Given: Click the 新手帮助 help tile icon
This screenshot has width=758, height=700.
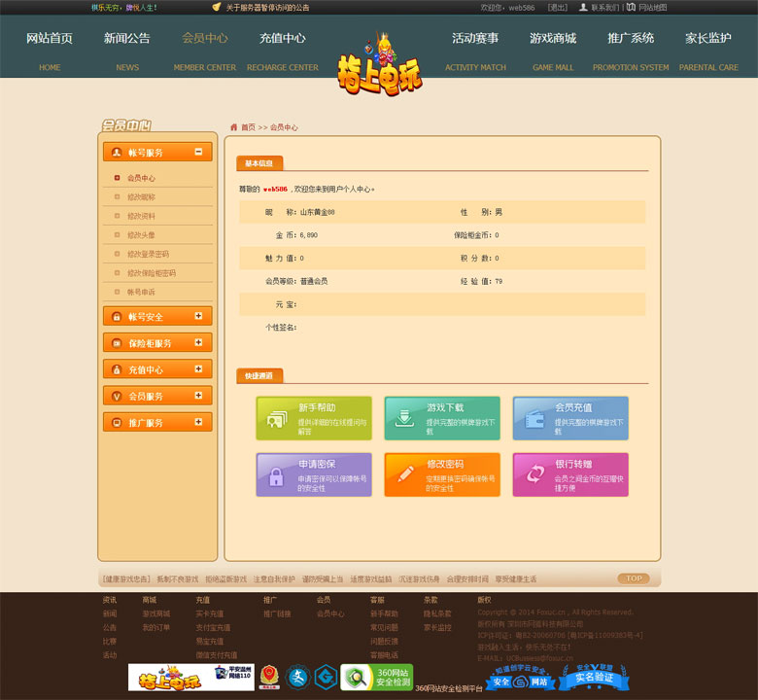Looking at the screenshot, I should tap(277, 418).
